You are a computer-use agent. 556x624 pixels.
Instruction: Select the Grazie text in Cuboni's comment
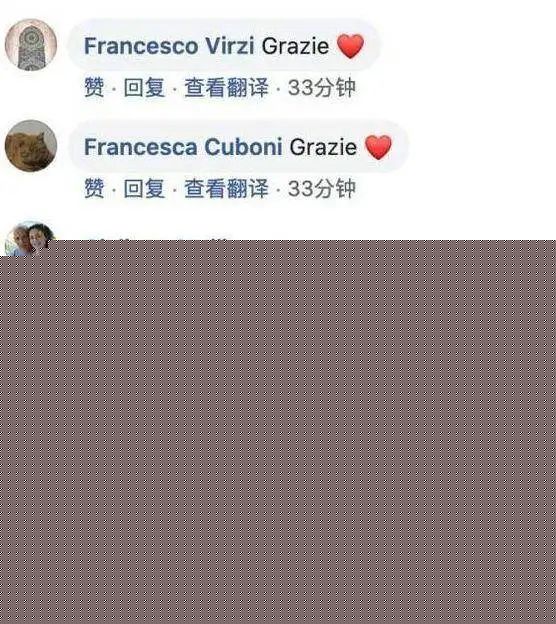(x=323, y=147)
